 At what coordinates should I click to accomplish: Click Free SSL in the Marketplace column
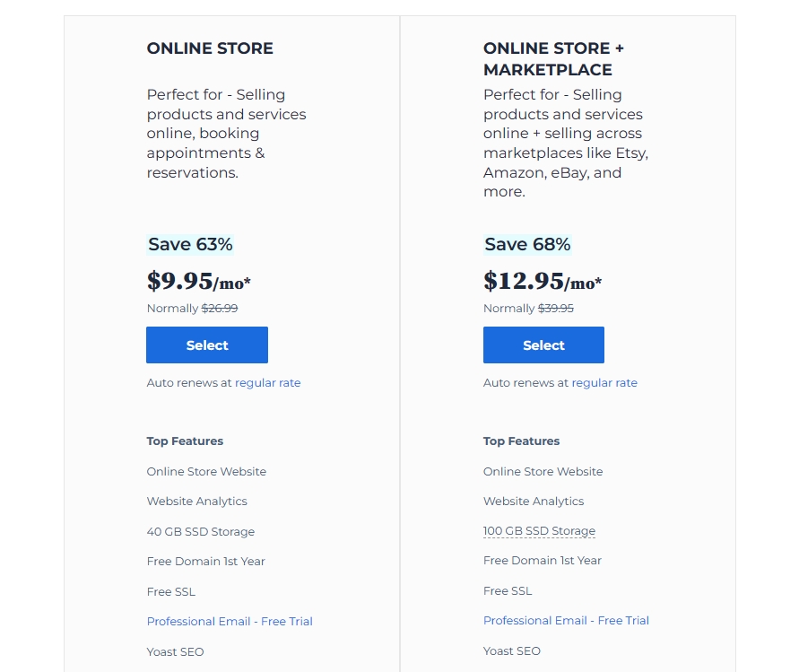pyautogui.click(x=508, y=591)
